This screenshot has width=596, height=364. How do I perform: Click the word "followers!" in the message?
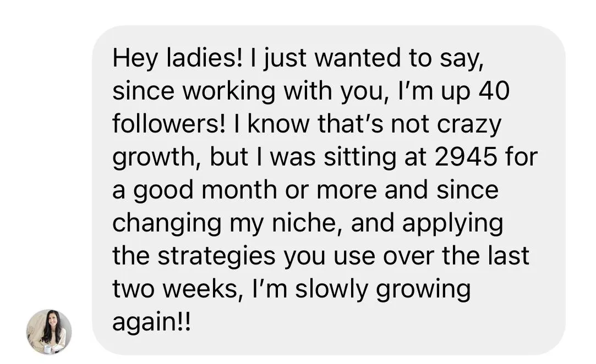point(169,124)
